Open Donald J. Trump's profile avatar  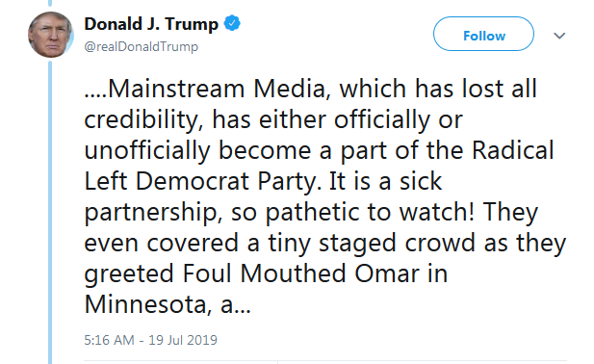click(x=50, y=35)
